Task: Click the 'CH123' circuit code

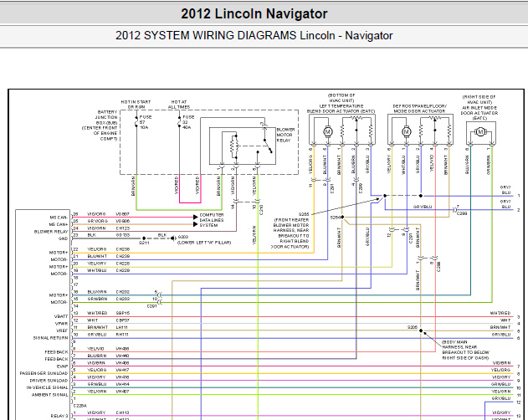Action: tap(122, 228)
